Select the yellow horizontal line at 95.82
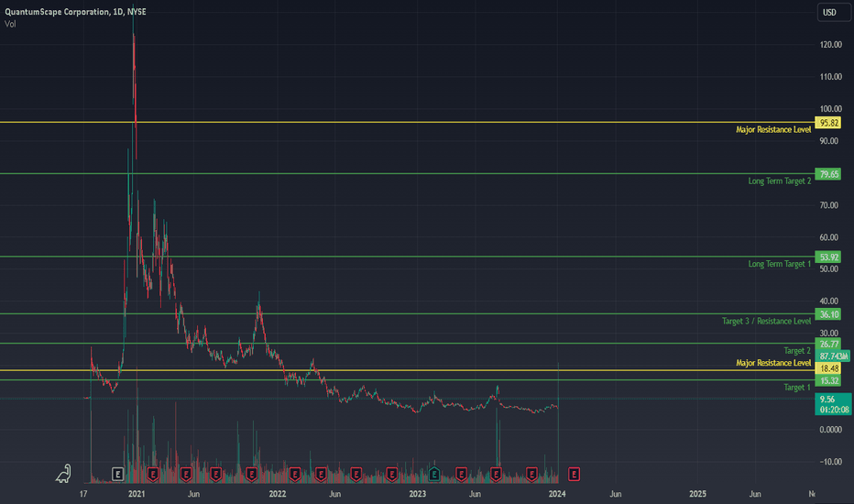Viewport: 854px width, 504px height. point(408,123)
